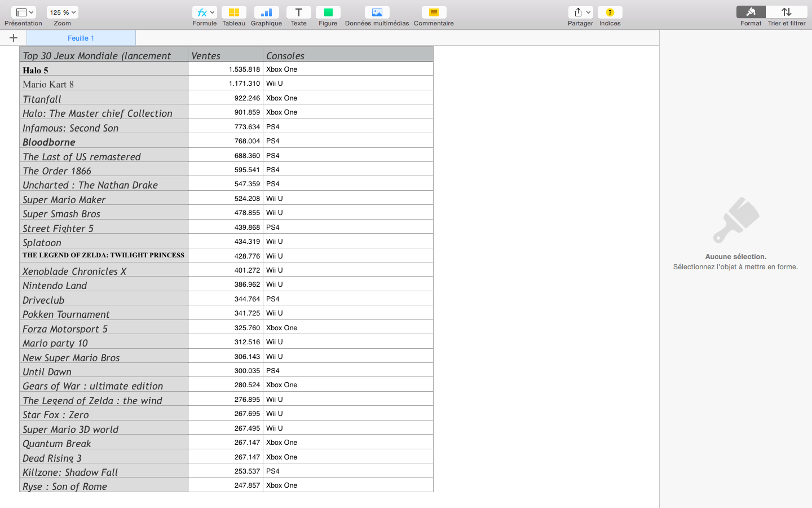This screenshot has height=508, width=812.
Task: Select the Driveclub cell
Action: coord(104,299)
